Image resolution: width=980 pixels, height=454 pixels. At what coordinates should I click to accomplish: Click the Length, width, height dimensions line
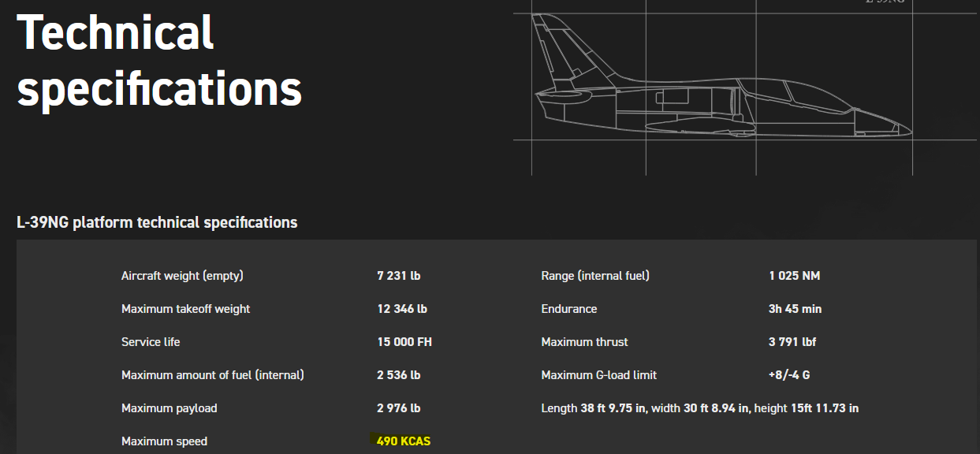coord(700,408)
